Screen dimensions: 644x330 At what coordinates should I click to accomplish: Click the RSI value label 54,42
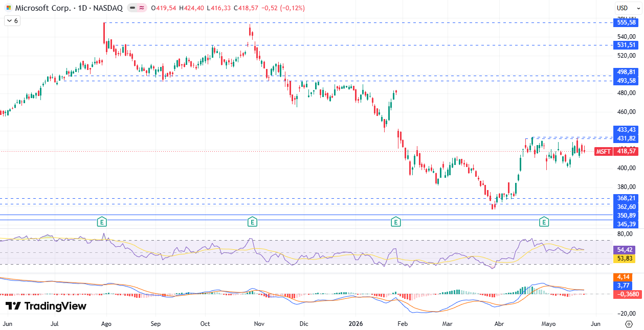[625, 250]
